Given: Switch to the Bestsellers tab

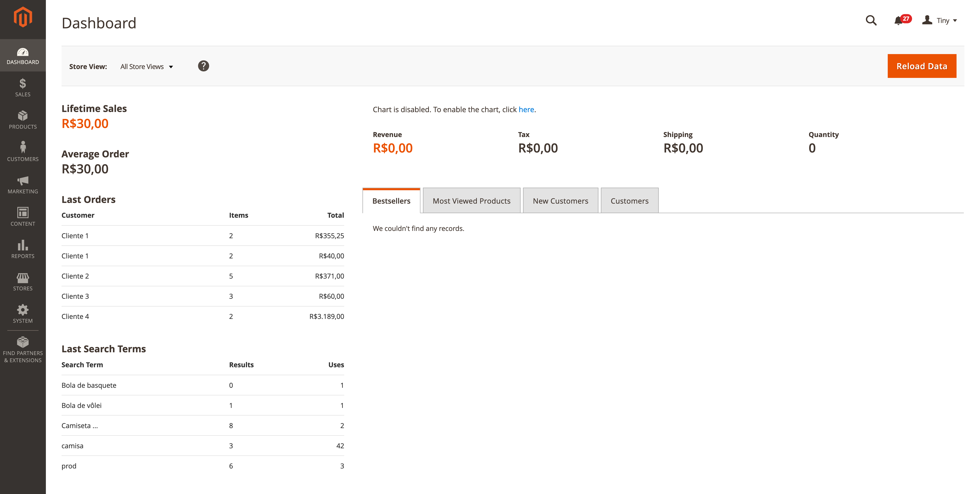Looking at the screenshot, I should click(391, 200).
